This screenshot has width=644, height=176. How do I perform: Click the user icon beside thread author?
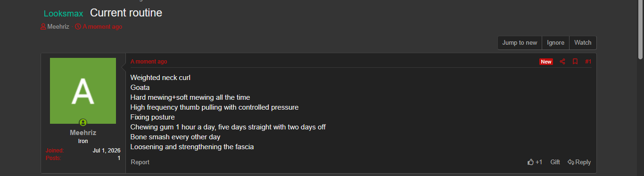pyautogui.click(x=43, y=27)
